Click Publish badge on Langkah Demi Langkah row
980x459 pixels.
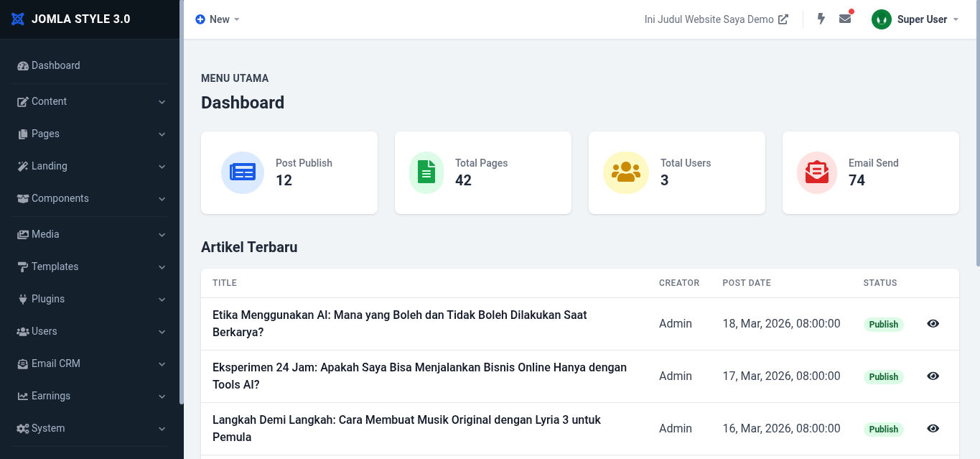coord(884,429)
